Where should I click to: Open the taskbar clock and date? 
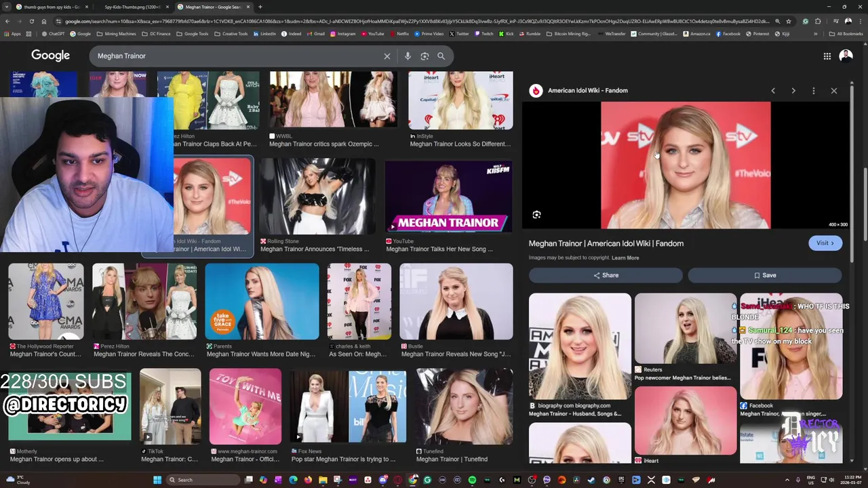point(852,480)
